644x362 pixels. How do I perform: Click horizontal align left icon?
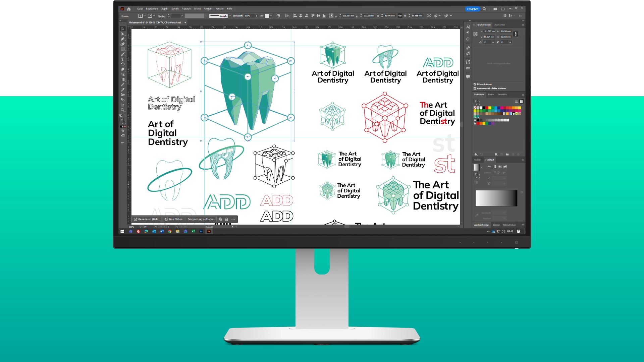(295, 16)
